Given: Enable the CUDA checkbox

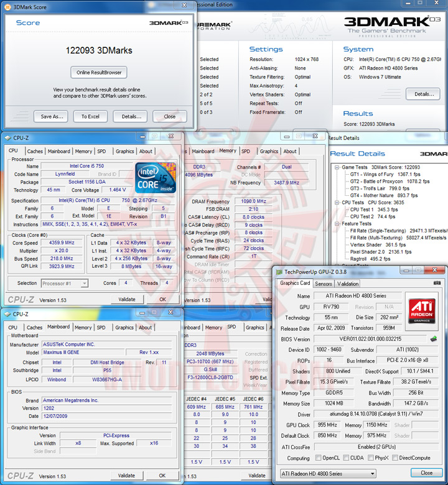Looking at the screenshot, I should point(346,458).
